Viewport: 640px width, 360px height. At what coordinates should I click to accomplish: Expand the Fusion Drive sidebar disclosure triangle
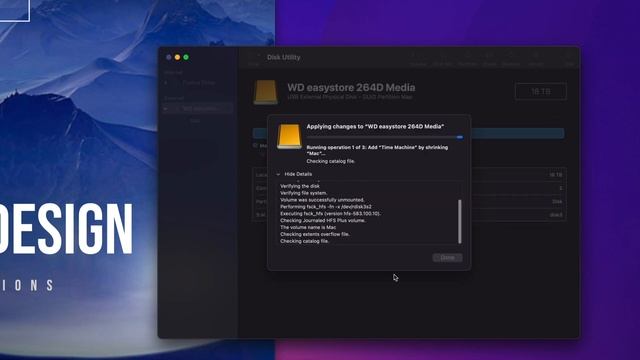(166, 83)
